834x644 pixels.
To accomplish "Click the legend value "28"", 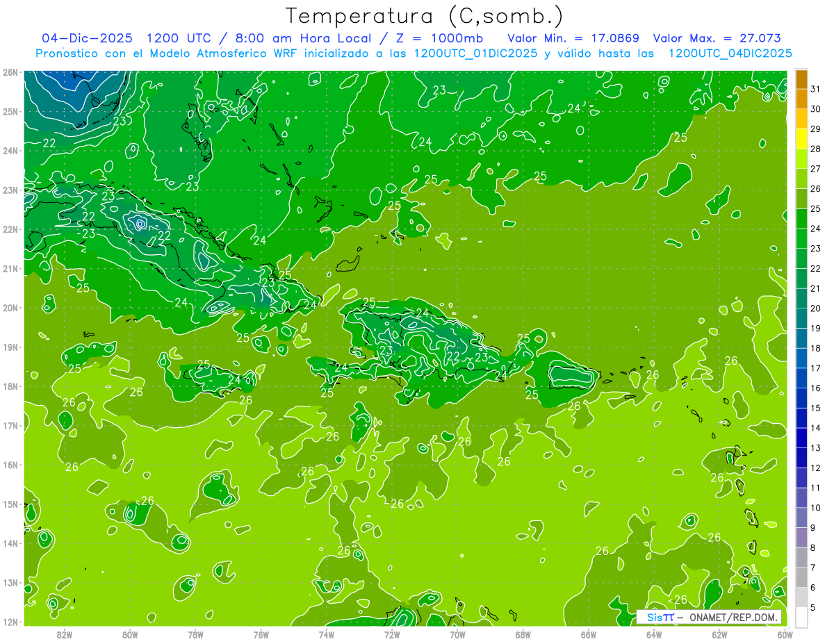I will coord(816,149).
